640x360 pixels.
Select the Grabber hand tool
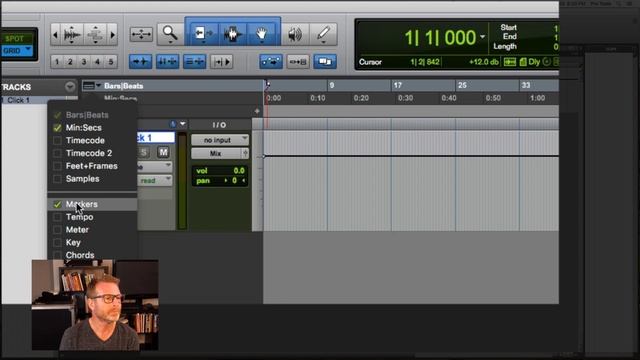262,34
